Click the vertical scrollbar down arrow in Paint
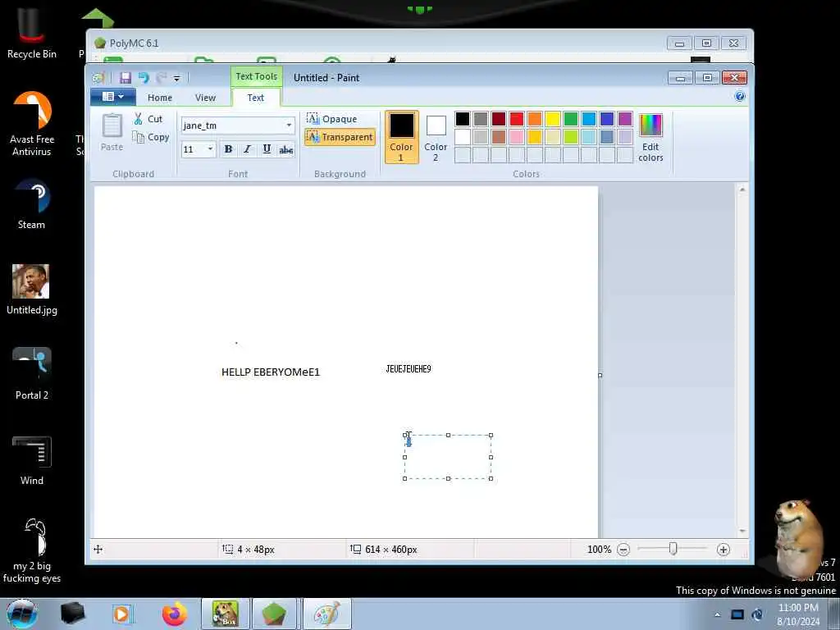Viewport: 840px width, 630px height. 742,531
